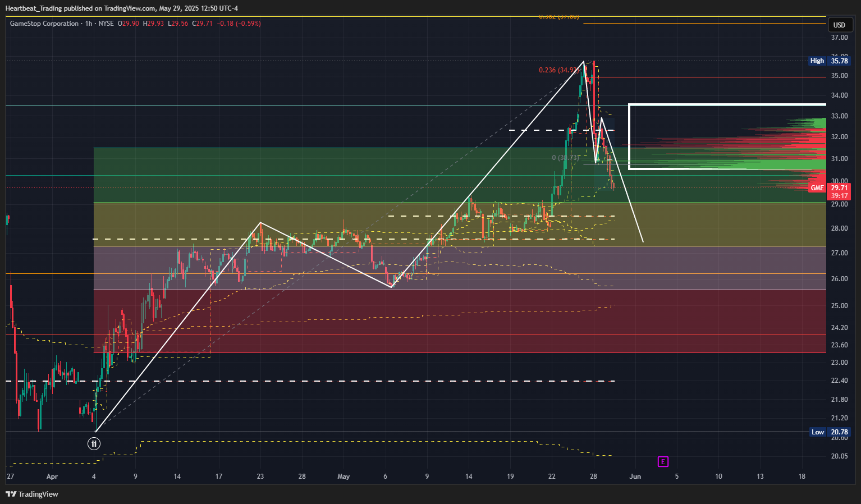Click date 10 on the time axis
The image size is (861, 504).
click(718, 476)
